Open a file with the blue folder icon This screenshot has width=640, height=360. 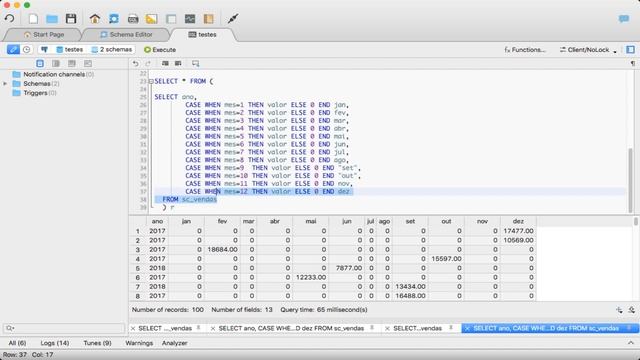52,18
